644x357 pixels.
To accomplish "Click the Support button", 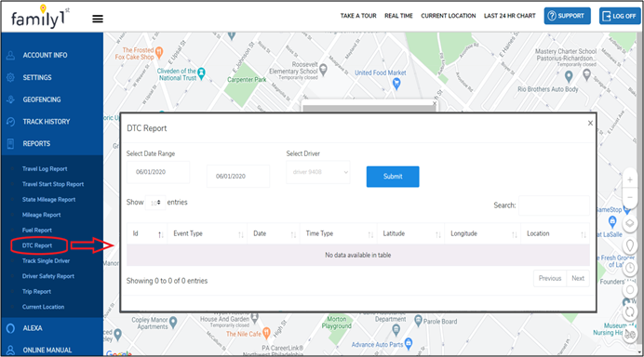I will click(x=567, y=16).
